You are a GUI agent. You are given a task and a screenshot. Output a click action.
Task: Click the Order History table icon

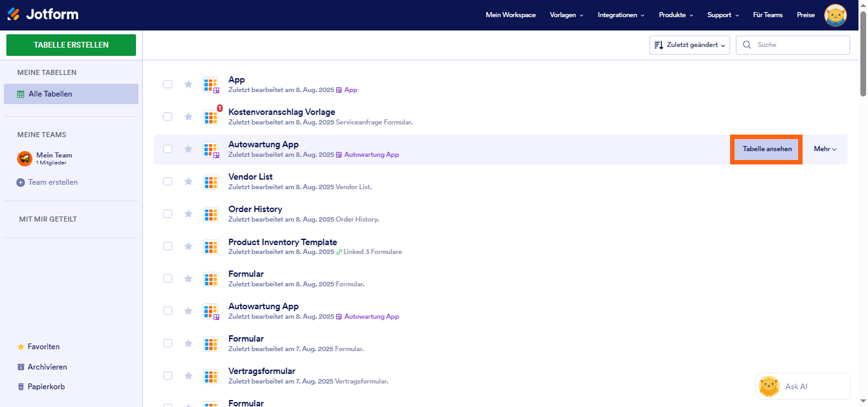(211, 215)
